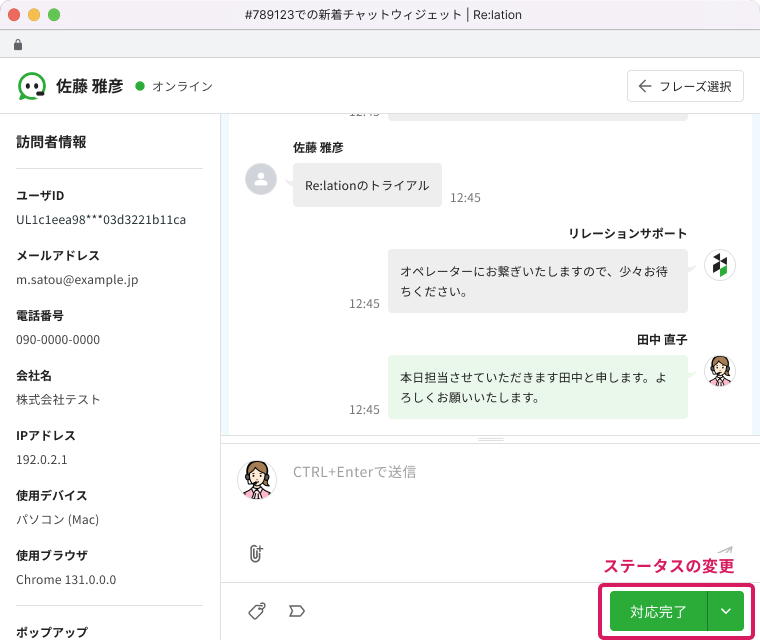This screenshot has width=760, height=640.
Task: Click the Re:lationのトライアル message bubble
Action: click(367, 185)
